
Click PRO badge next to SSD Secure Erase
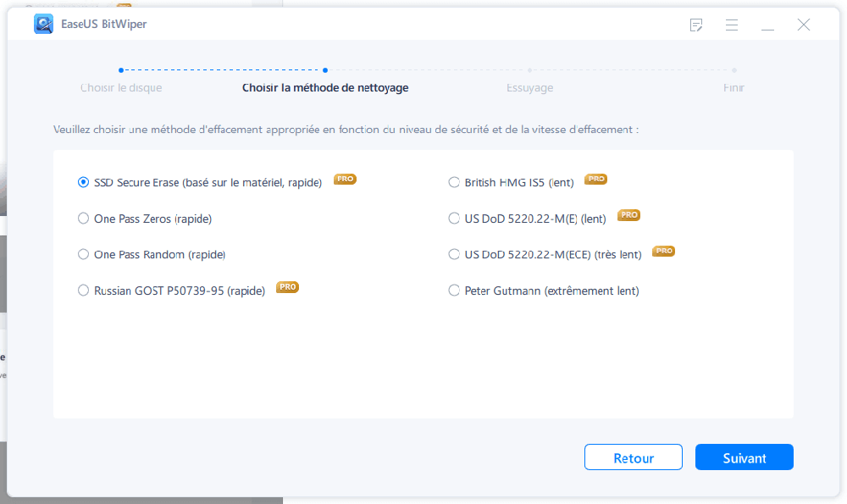345,180
